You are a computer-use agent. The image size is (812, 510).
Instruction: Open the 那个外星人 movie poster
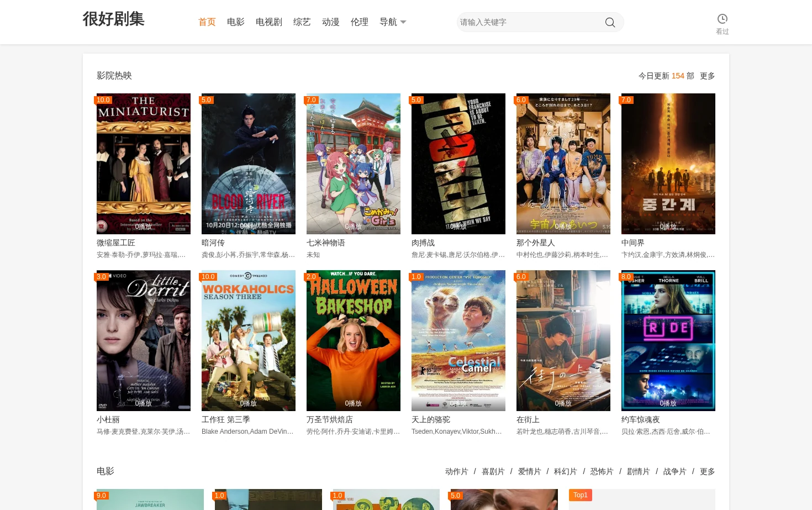coord(563,164)
